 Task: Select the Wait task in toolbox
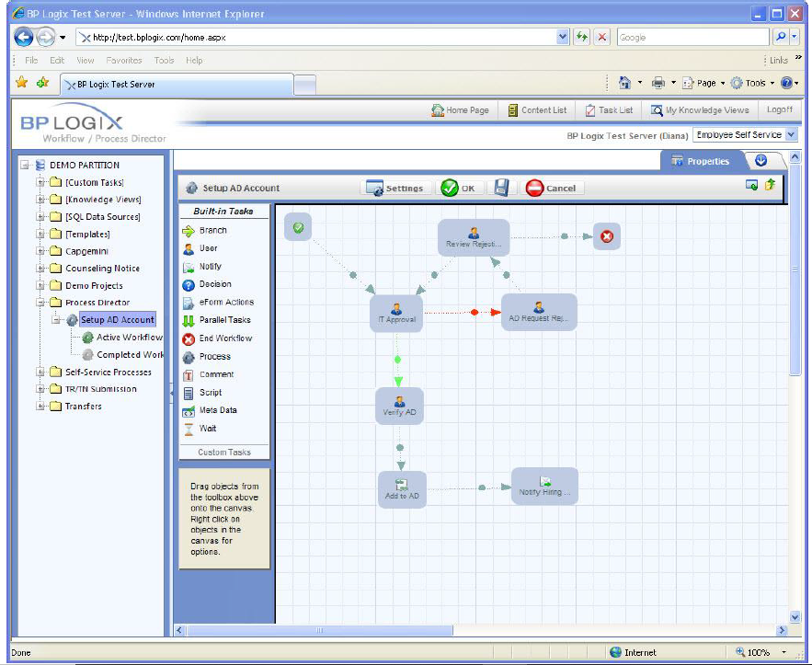point(200,429)
